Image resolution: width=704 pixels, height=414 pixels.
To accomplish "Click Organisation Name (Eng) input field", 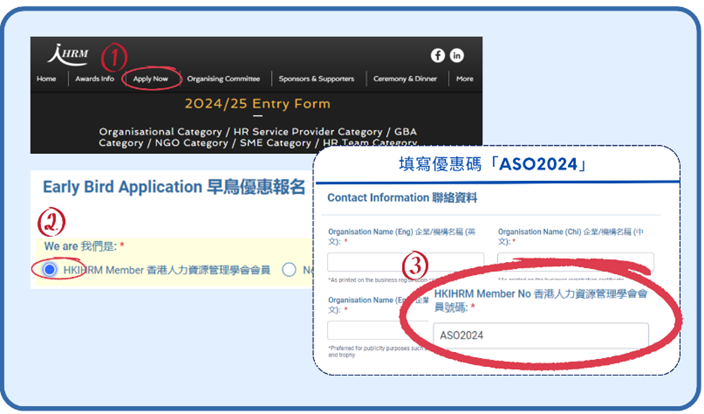I will point(406,262).
